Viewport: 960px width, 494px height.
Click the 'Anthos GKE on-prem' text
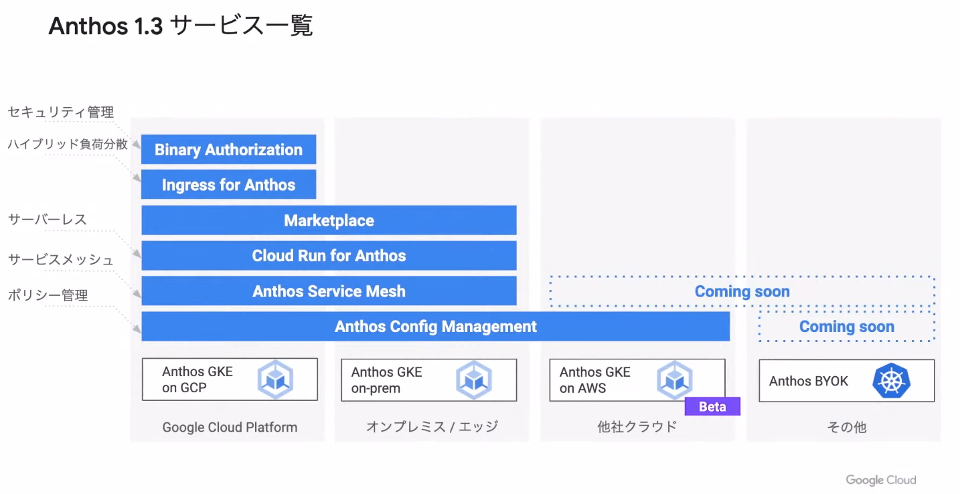pos(386,380)
